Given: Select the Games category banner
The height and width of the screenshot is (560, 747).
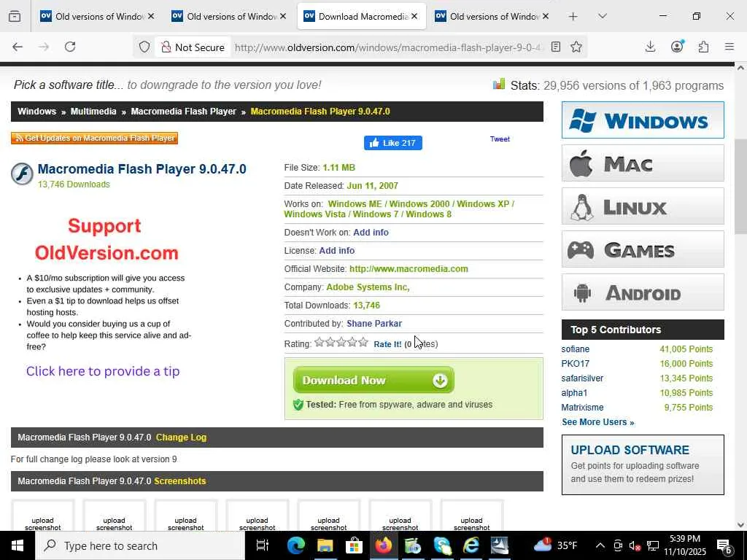Looking at the screenshot, I should click(643, 249).
